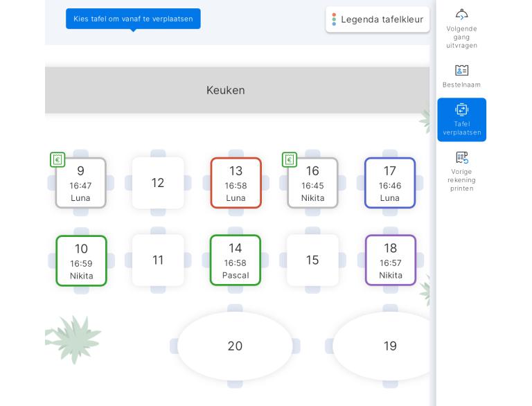Click the round table 20
This screenshot has height=406, width=532.
click(235, 346)
